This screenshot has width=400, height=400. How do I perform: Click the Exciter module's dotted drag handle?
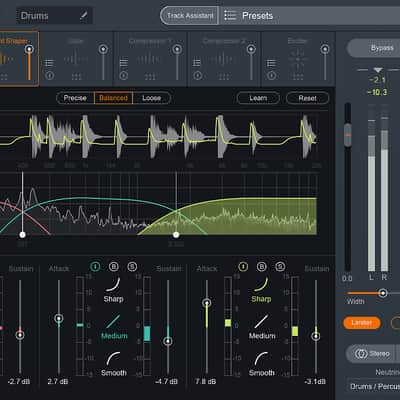tap(298, 77)
